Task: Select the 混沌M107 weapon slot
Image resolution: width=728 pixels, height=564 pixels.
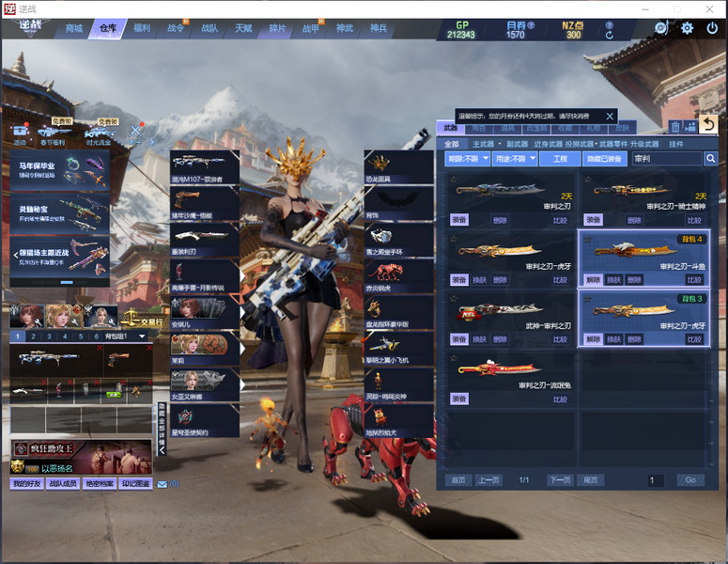Action: coord(205,166)
